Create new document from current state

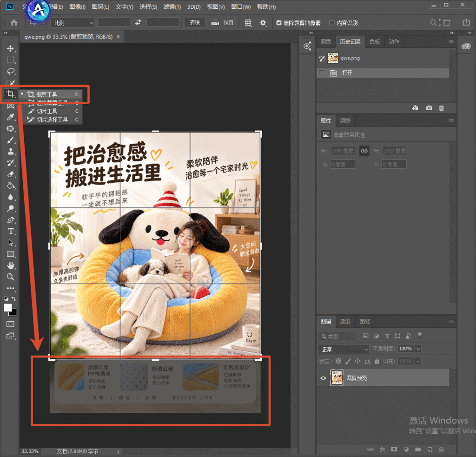[415, 108]
